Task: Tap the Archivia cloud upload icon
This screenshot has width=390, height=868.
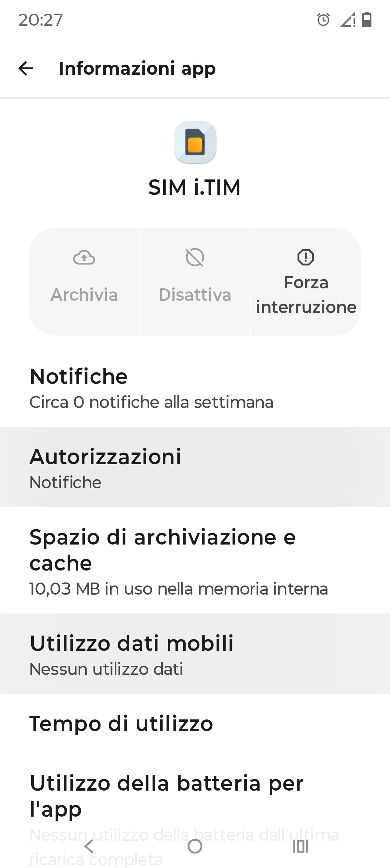Action: tap(84, 258)
